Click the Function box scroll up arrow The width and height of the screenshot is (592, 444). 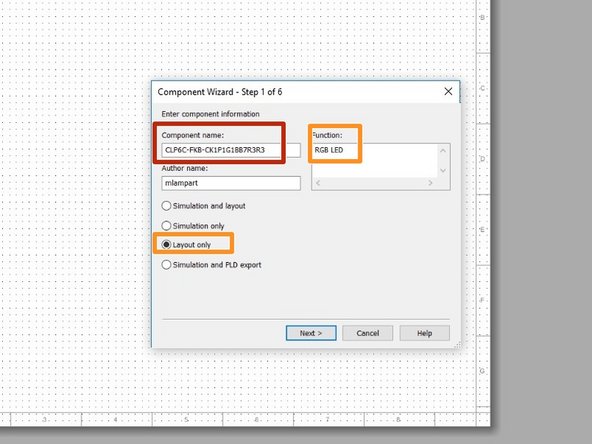443,151
